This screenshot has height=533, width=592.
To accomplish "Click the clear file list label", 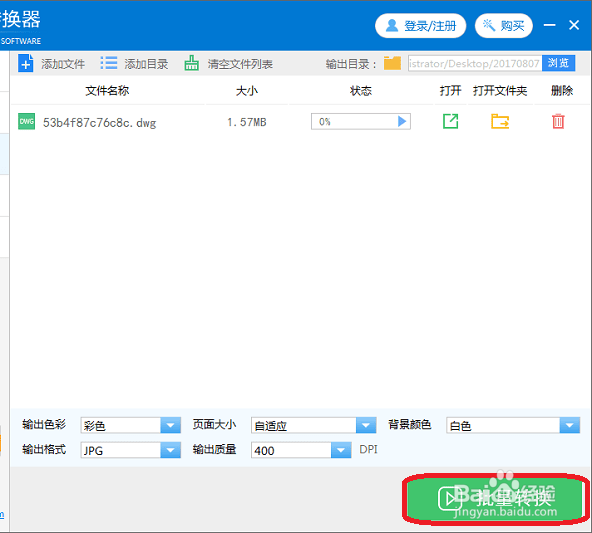I will [240, 64].
